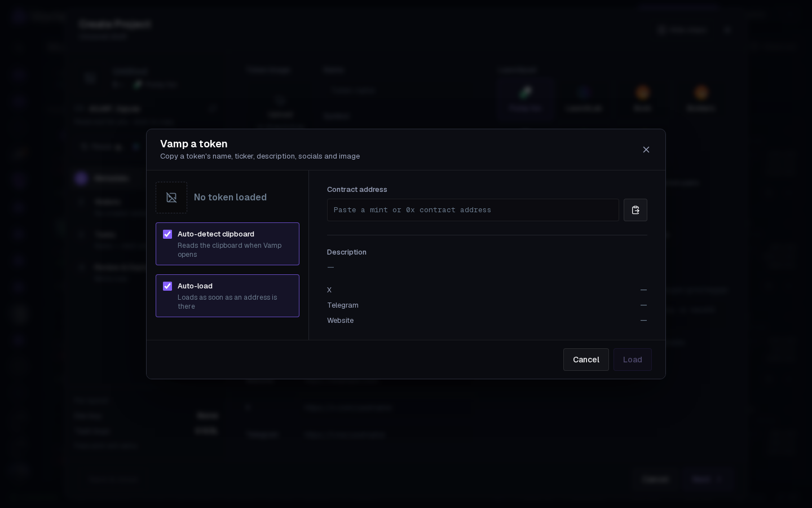812x508 pixels.
Task: Click the paste from clipboard icon
Action: pos(636,210)
